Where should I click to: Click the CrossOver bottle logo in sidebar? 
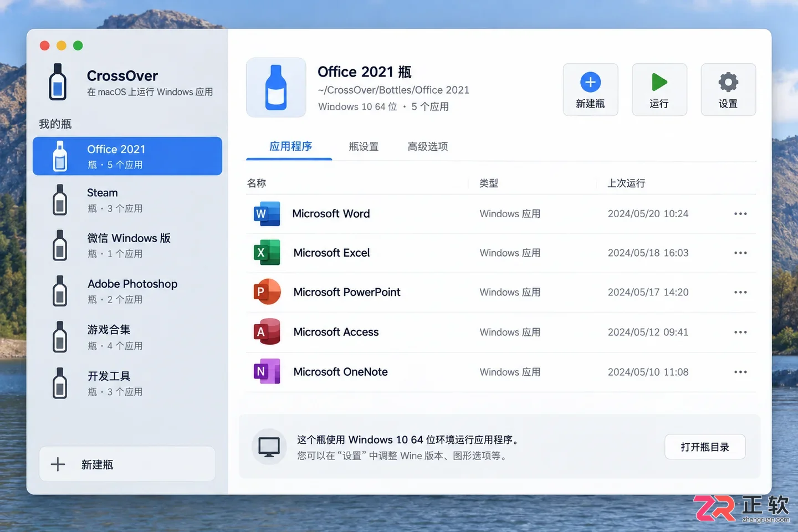click(58, 82)
